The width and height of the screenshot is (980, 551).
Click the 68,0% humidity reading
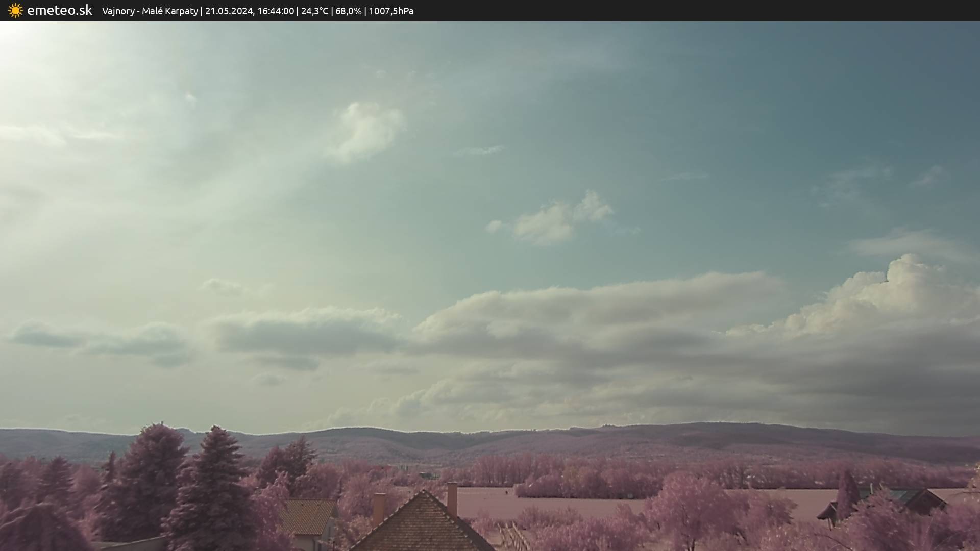(x=348, y=11)
